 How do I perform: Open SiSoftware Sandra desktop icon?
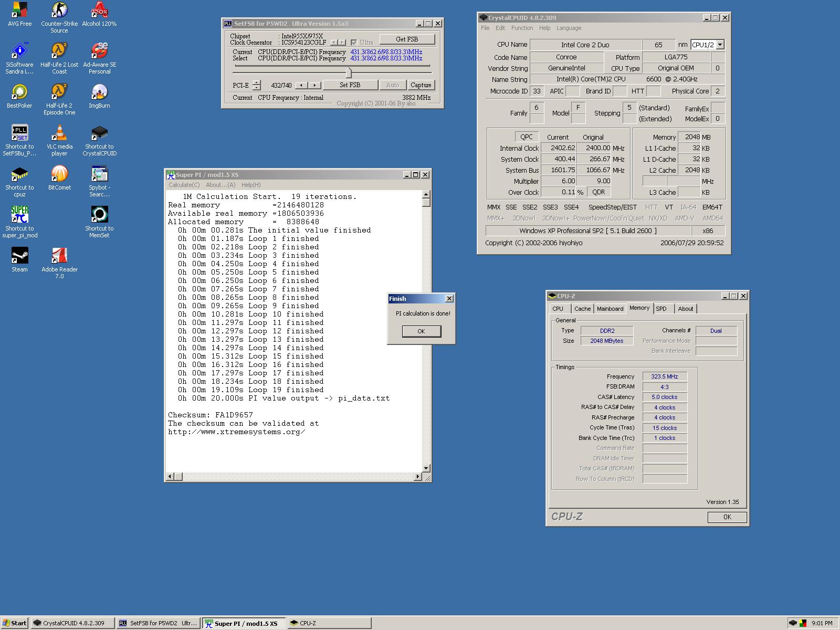point(19,58)
